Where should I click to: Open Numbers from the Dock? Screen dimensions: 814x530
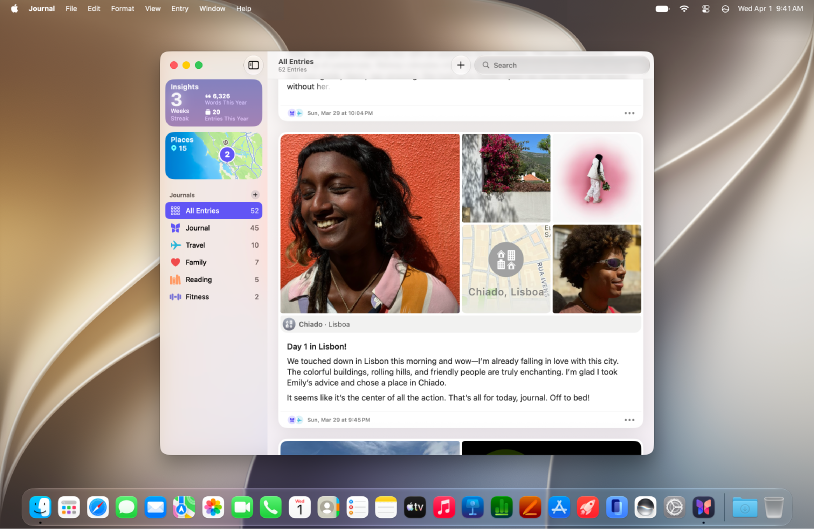point(501,507)
